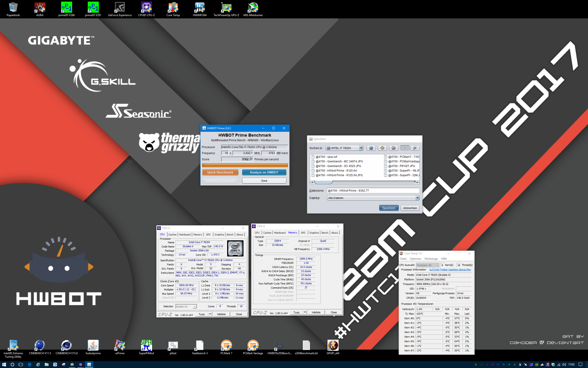
Task: Select the PCMark Vantage desktop icon
Action: coord(253,347)
